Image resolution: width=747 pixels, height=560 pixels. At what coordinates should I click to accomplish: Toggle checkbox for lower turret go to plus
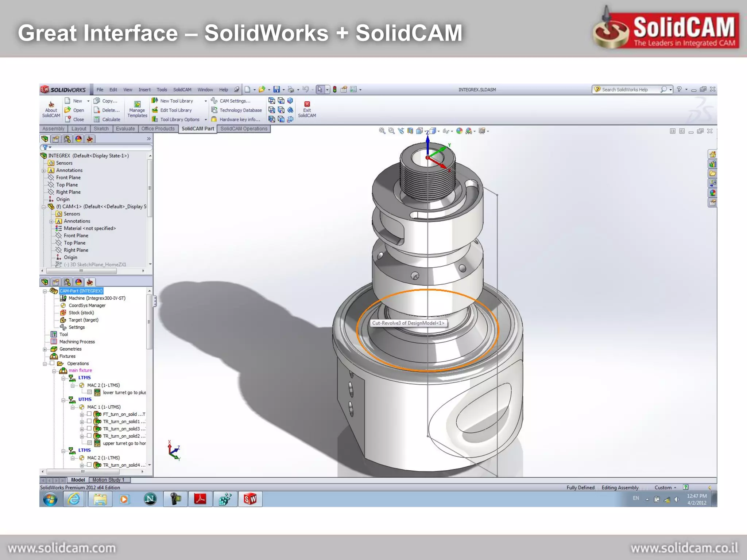[x=89, y=392]
